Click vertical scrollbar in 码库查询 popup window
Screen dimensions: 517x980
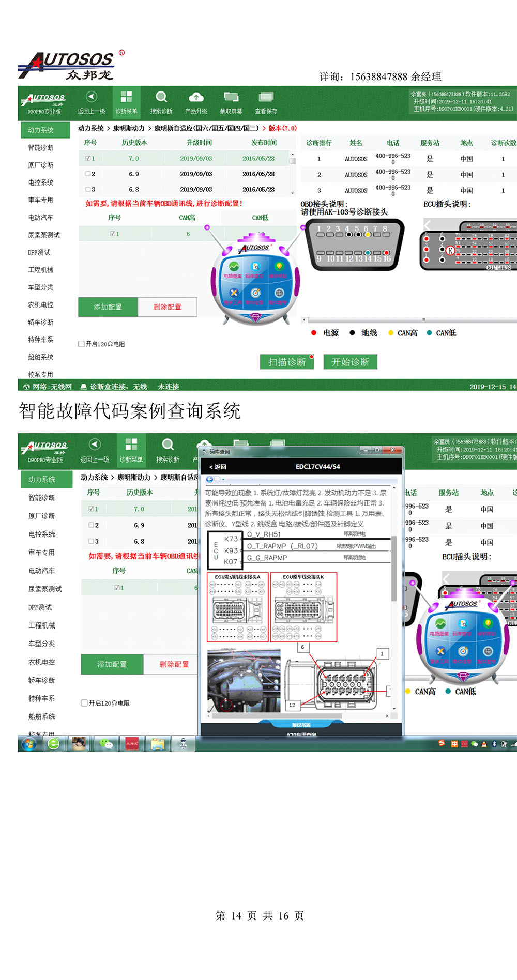394,569
